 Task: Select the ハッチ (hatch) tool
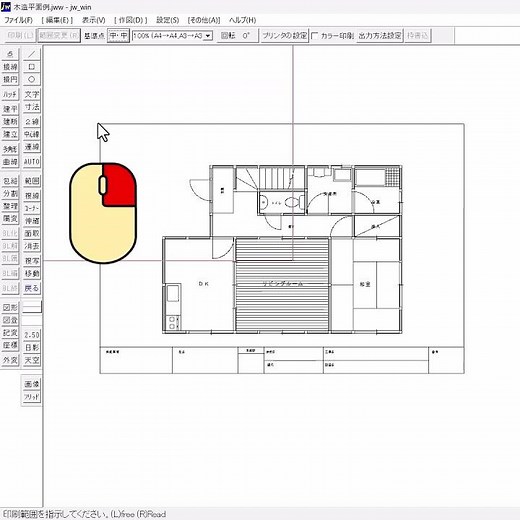10,94
